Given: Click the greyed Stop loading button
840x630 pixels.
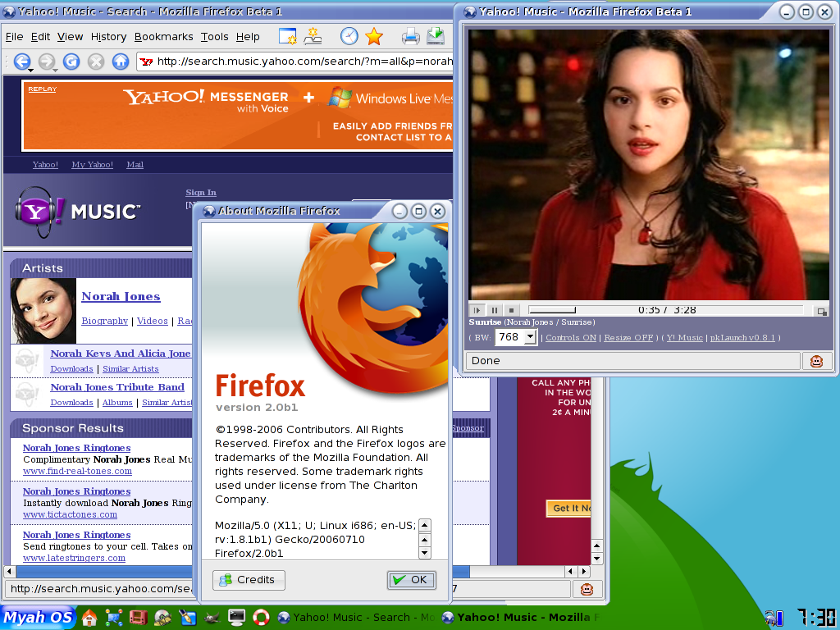Looking at the screenshot, I should 96,62.
